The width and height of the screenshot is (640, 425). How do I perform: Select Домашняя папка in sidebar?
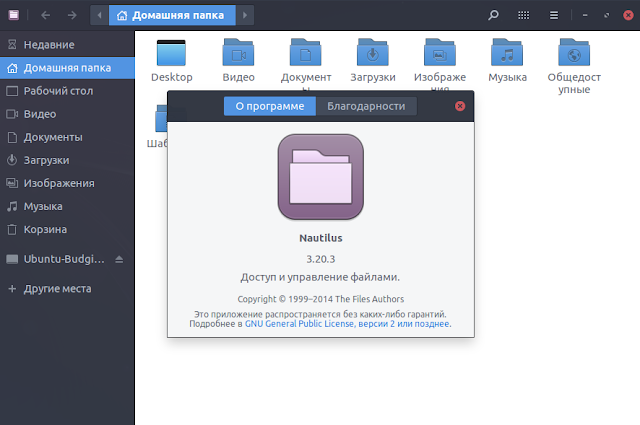(67, 68)
